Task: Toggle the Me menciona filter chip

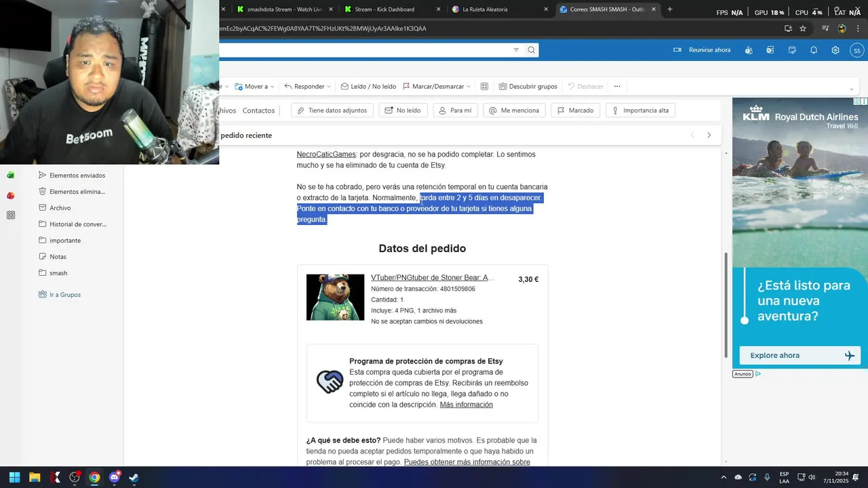Action: pyautogui.click(x=515, y=110)
